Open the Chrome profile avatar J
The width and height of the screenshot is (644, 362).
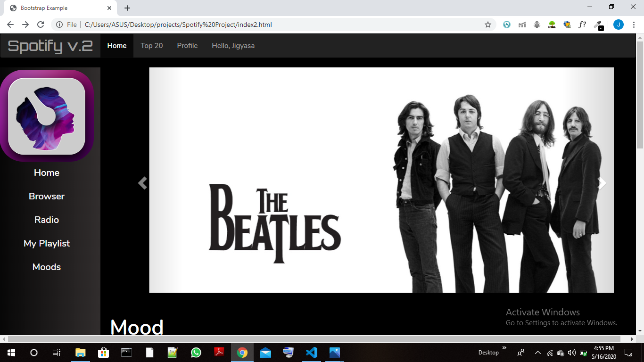619,25
